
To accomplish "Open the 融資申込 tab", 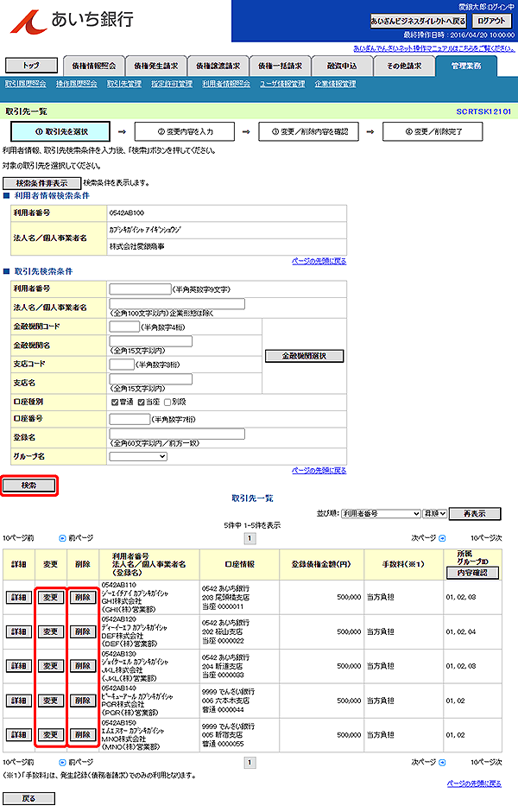I will coord(342,66).
